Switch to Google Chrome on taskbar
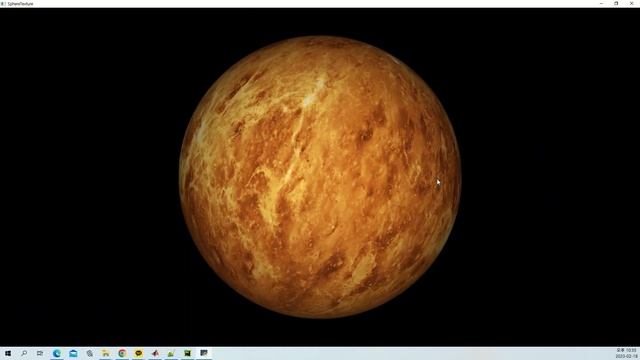The height and width of the screenshot is (360, 640). pyautogui.click(x=122, y=353)
